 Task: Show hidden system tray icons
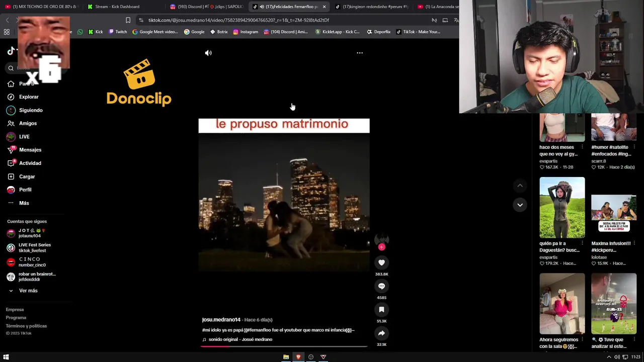pos(609,357)
